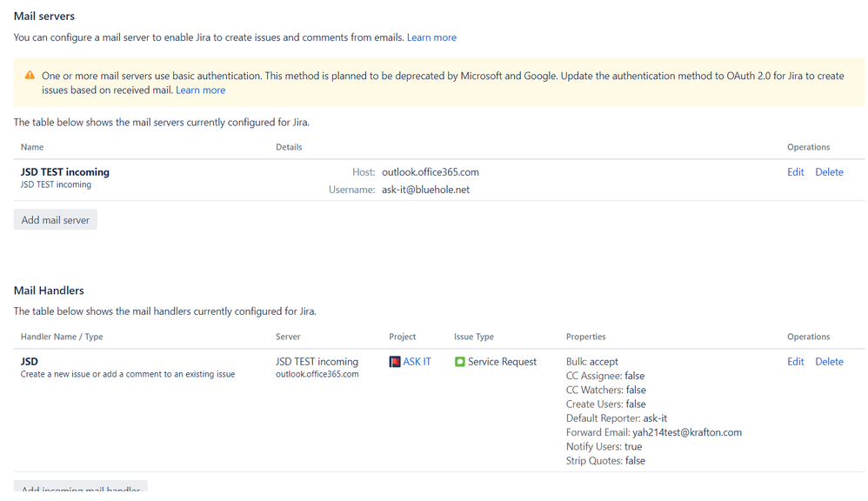
Task: Select username ask-it@bluehole.net
Action: [425, 190]
